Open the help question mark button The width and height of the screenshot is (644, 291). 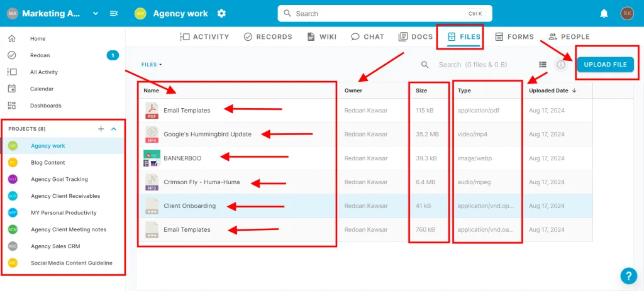coord(628,275)
